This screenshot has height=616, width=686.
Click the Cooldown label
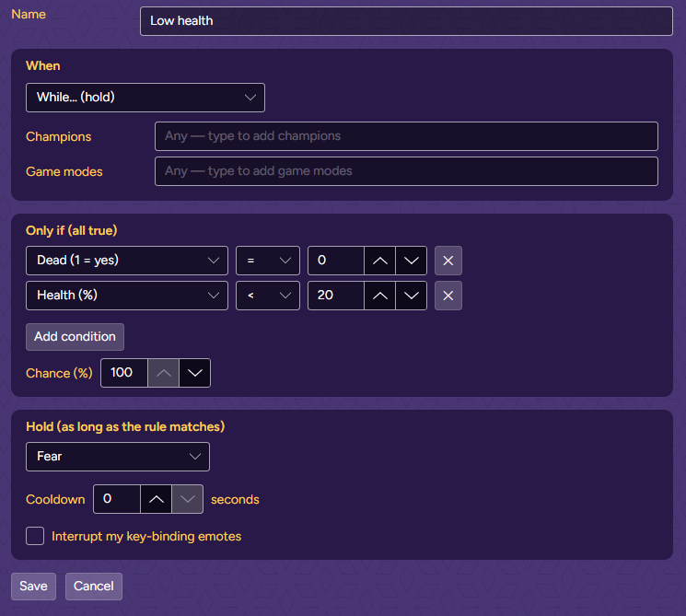[x=55, y=499]
